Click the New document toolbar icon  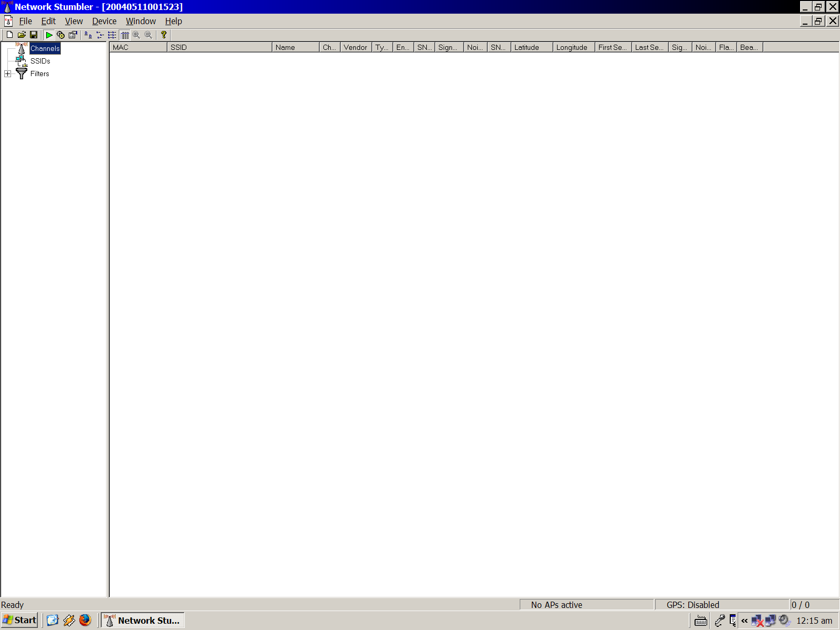coord(9,35)
